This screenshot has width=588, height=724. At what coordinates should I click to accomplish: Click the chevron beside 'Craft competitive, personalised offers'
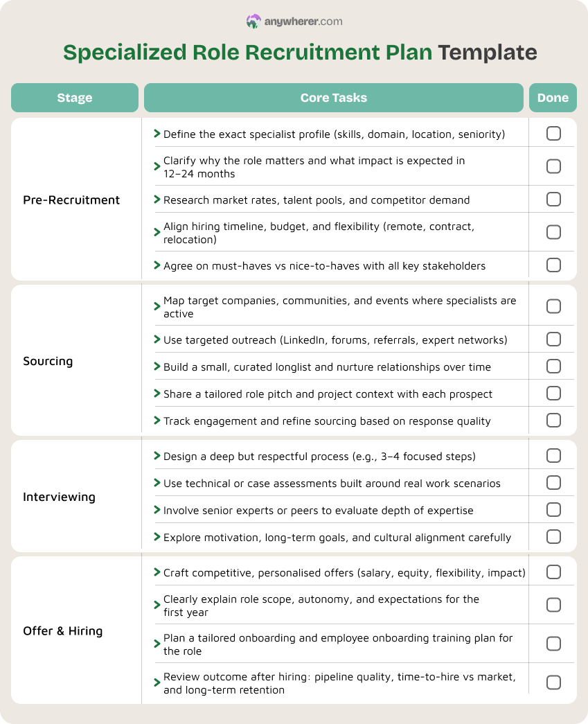point(157,572)
